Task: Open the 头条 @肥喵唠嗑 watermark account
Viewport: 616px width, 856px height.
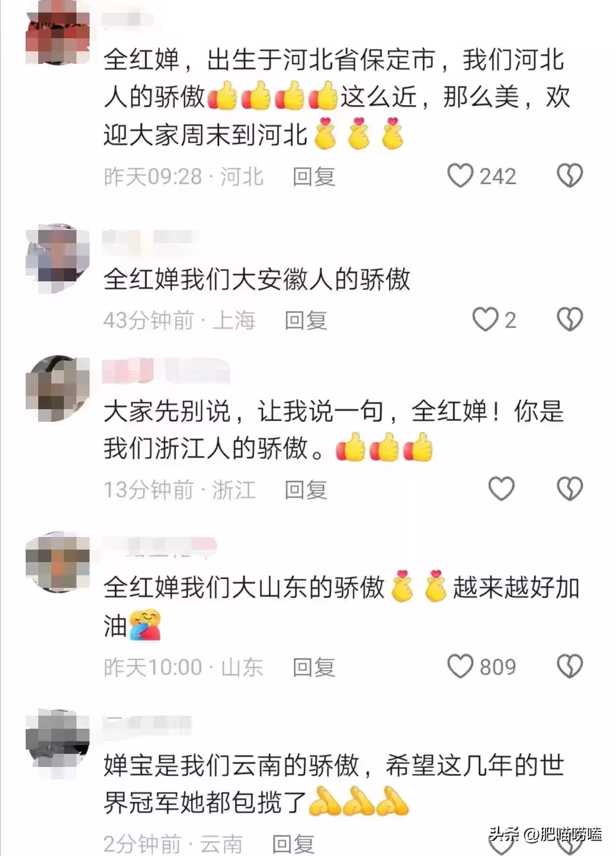Action: coord(545,835)
